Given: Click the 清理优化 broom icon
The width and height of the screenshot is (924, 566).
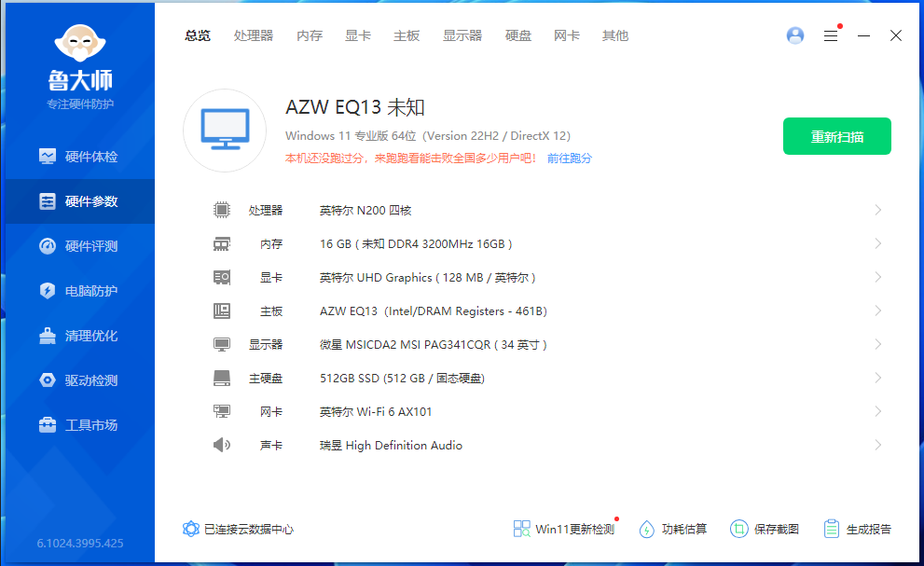Looking at the screenshot, I should click(x=48, y=336).
